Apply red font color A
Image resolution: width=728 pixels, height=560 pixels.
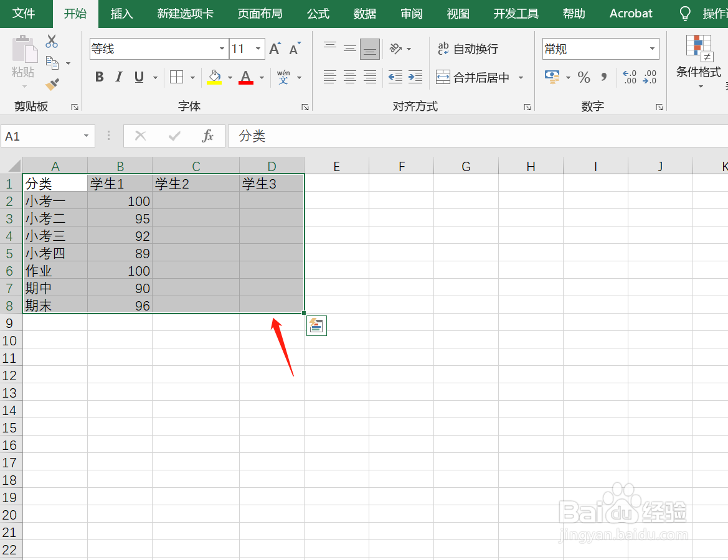coord(246,77)
